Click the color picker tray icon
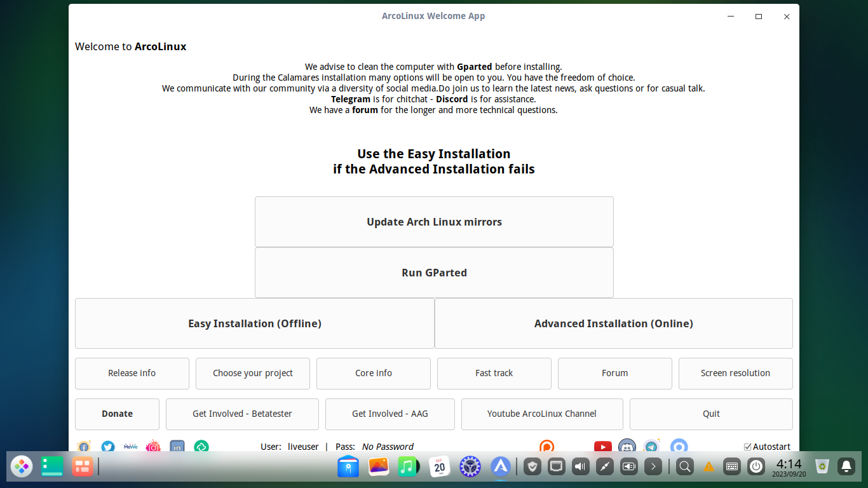This screenshot has height=488, width=868. click(x=605, y=467)
